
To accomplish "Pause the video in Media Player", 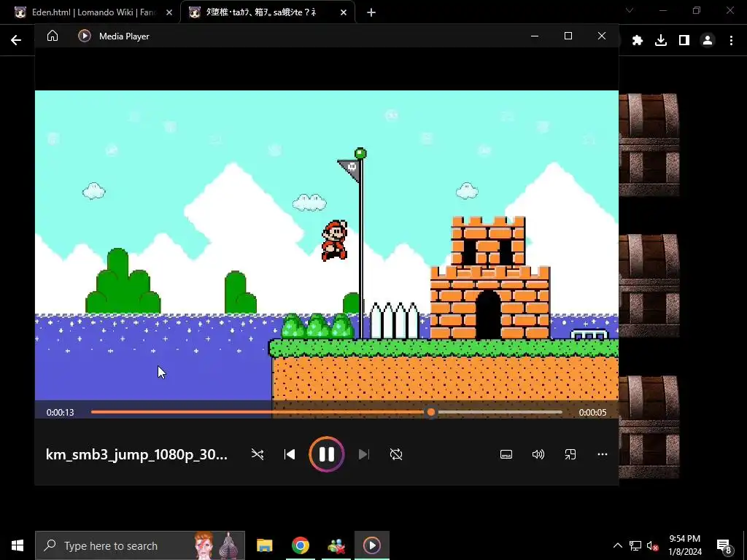I will tap(326, 454).
